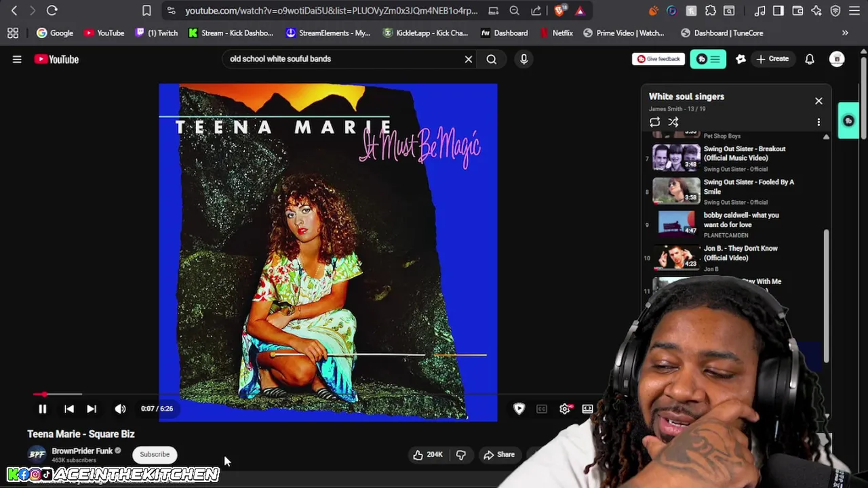868x488 pixels.
Task: Open Stream - Kick Dashboard bookmark
Action: [231, 33]
